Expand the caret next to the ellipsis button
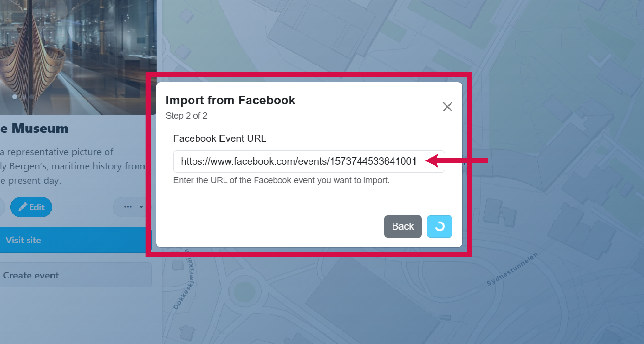 click(141, 207)
